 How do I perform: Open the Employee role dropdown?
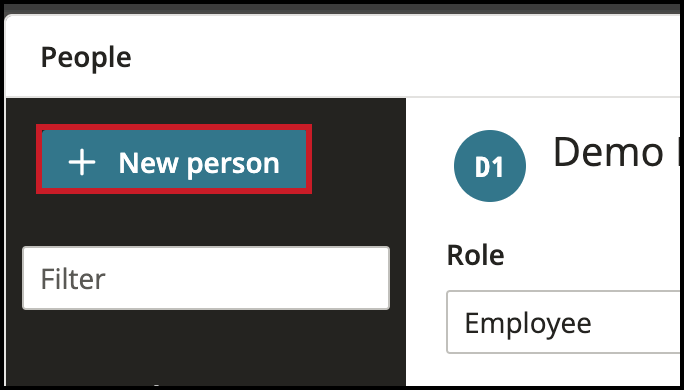tap(565, 322)
